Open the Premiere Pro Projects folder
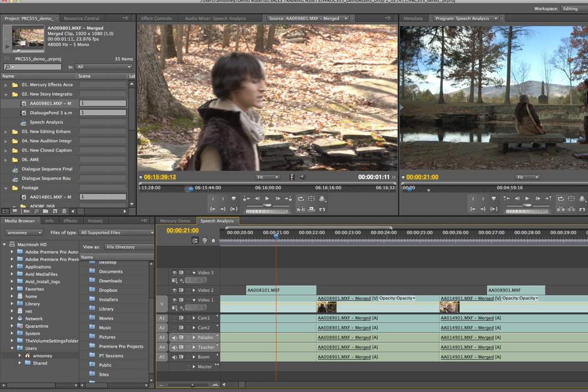 coord(121,346)
